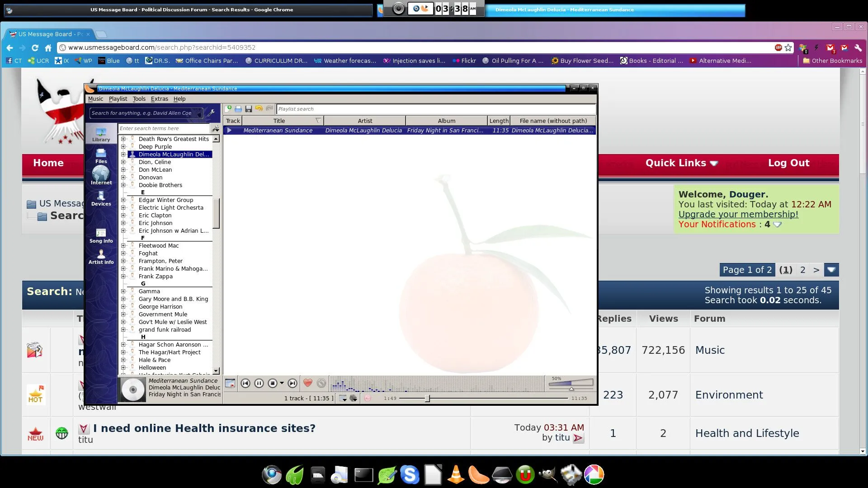Image resolution: width=868 pixels, height=488 pixels.
Task: Click the Upgrade your membership link
Action: pos(738,215)
